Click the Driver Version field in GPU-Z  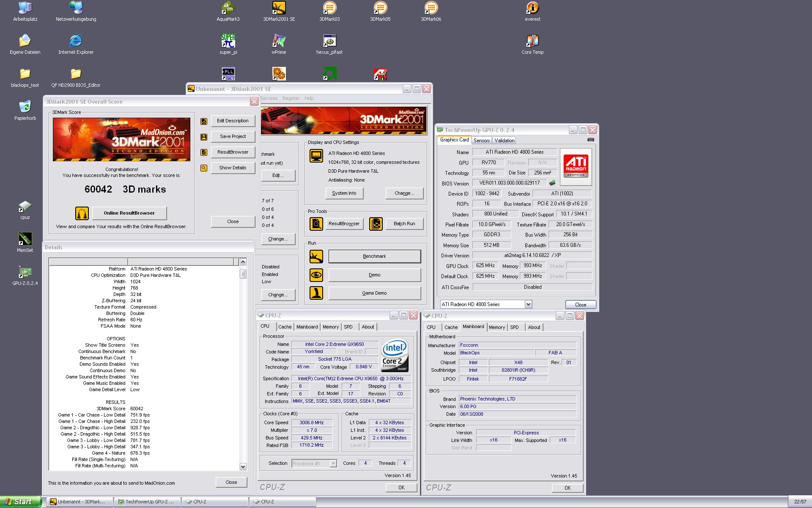coord(532,255)
